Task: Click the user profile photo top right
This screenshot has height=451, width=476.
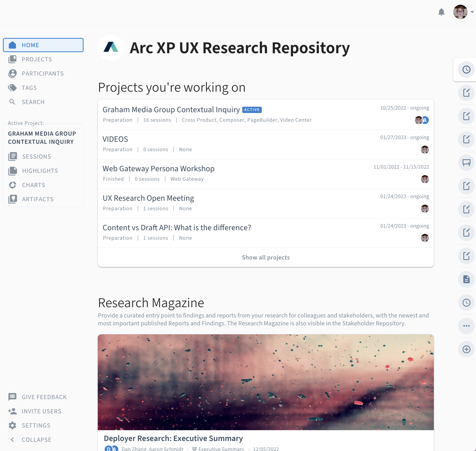Action: 460,12
